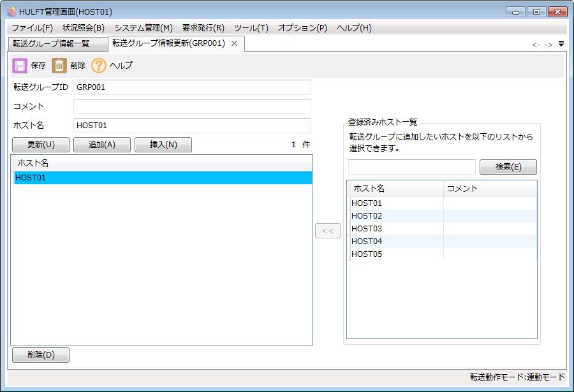Close the HULFT管理画面 window
The height and width of the screenshot is (392, 574).
click(557, 12)
